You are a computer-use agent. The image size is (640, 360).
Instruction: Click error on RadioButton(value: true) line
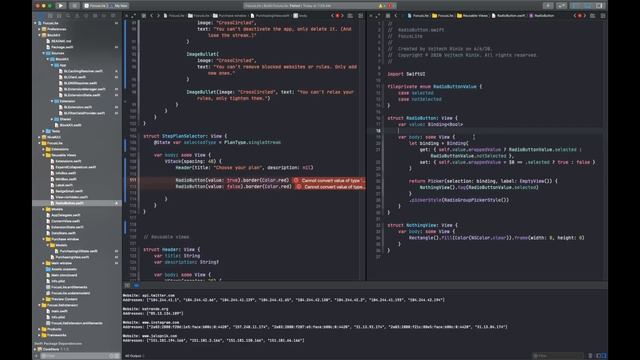[328, 180]
